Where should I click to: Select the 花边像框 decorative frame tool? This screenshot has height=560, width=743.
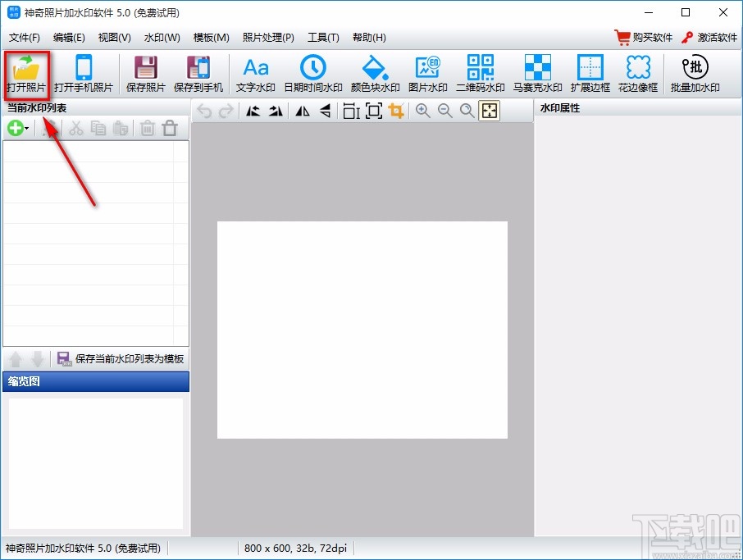pos(638,74)
